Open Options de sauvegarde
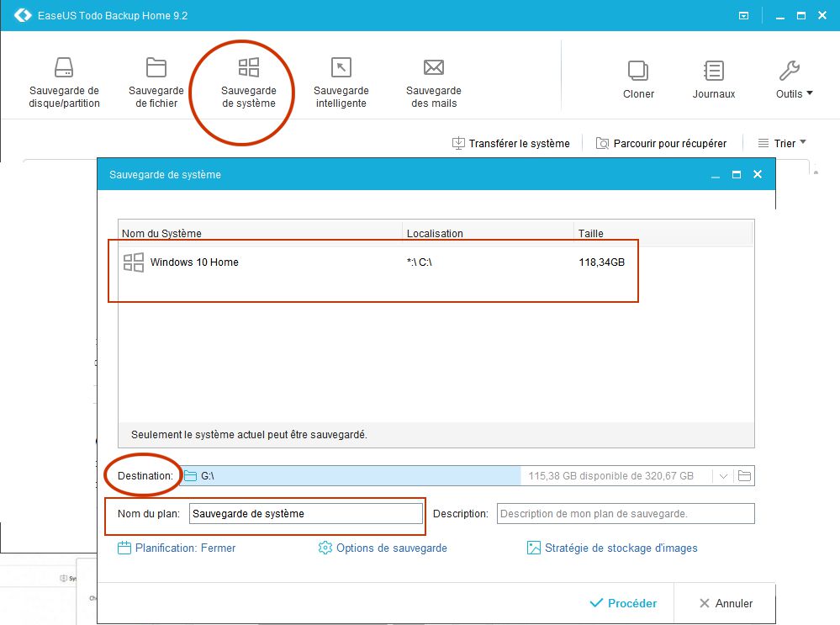This screenshot has height=625, width=840. [383, 548]
